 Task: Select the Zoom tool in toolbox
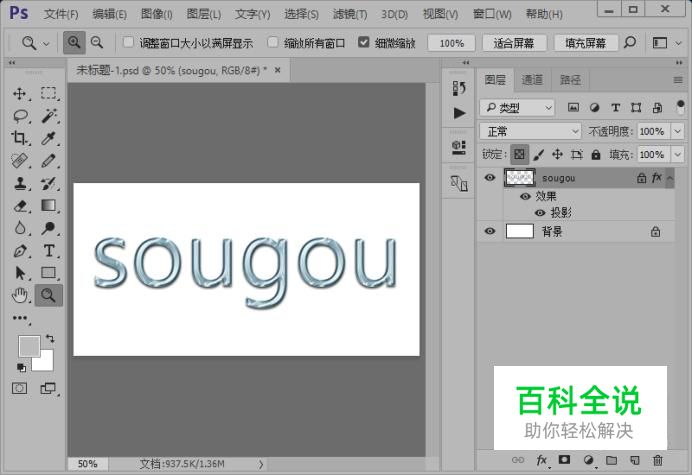coord(49,295)
